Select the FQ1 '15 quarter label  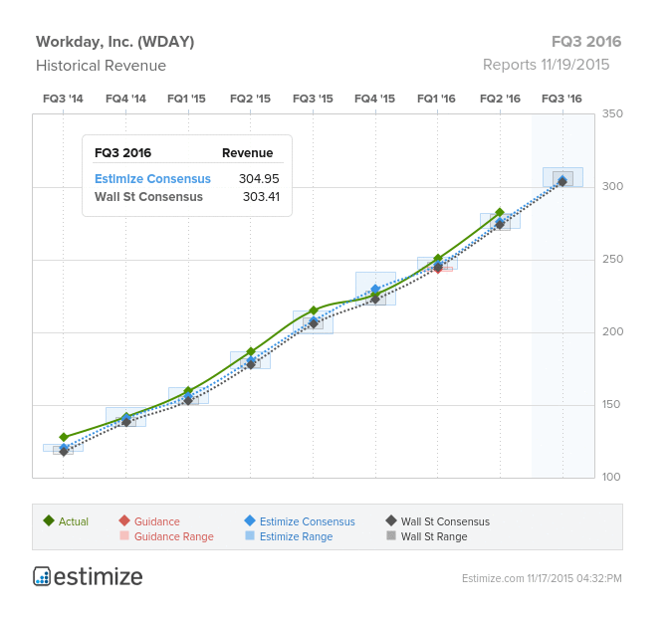[186, 99]
